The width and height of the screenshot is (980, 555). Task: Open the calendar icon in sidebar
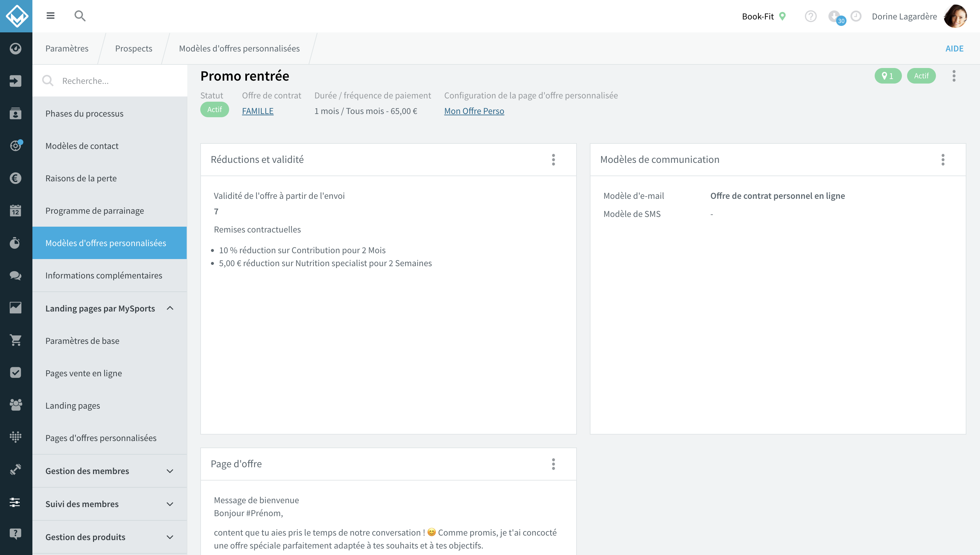[x=16, y=210]
